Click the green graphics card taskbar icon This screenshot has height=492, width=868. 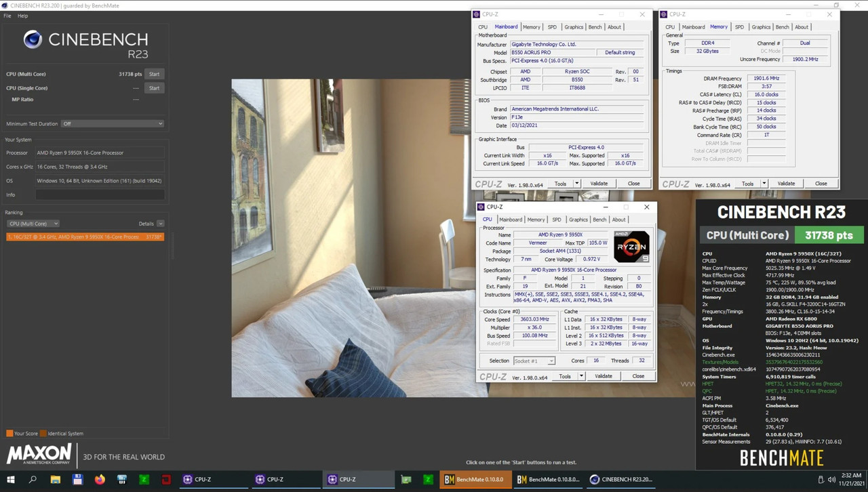point(406,479)
